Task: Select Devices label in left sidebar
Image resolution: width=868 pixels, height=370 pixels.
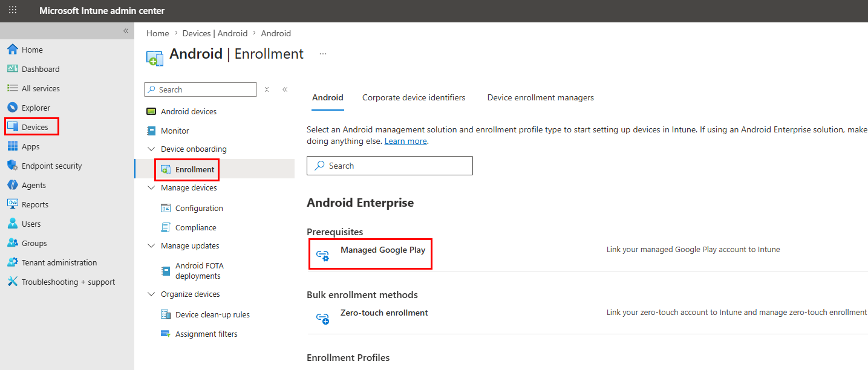Action: click(x=35, y=127)
